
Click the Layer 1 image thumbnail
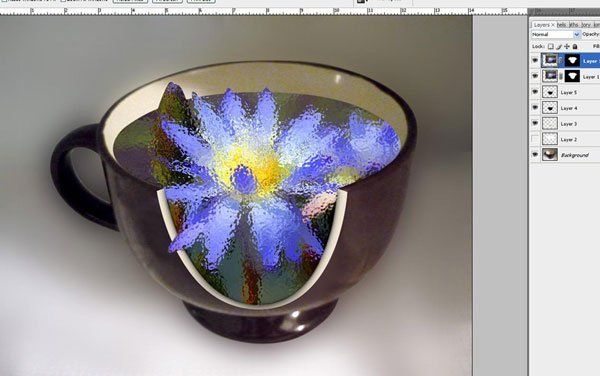[x=550, y=76]
